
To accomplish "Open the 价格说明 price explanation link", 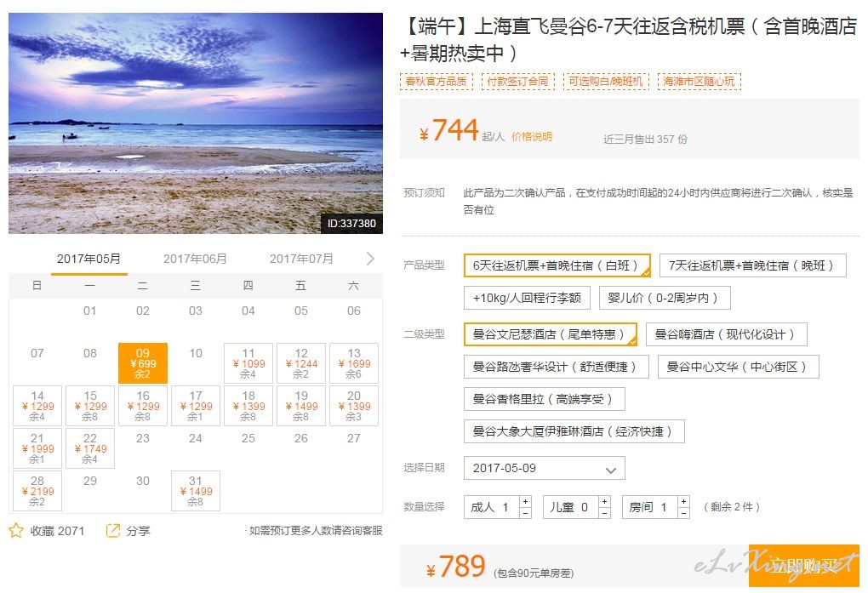I will 531,137.
